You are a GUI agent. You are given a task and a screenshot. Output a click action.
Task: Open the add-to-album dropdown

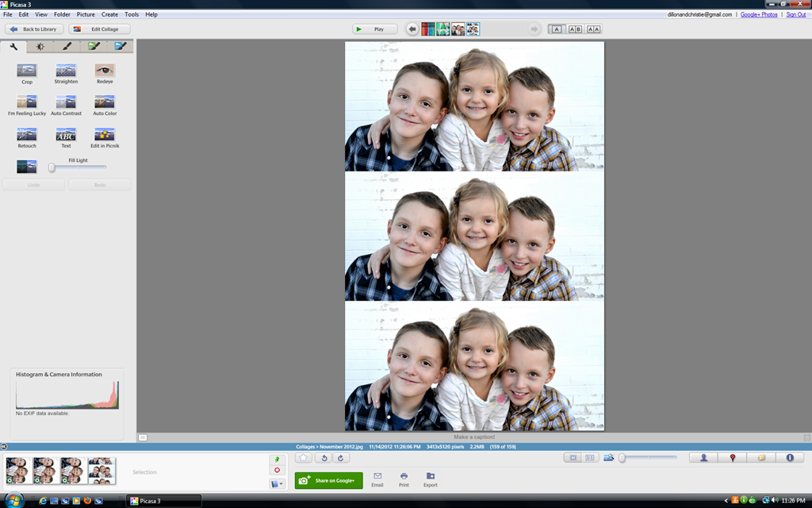click(x=277, y=483)
